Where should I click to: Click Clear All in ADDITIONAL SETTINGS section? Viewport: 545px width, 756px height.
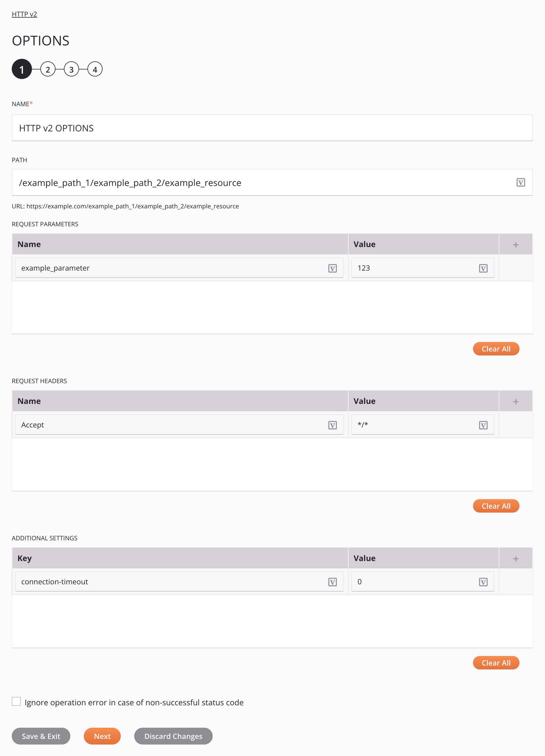[x=496, y=663]
